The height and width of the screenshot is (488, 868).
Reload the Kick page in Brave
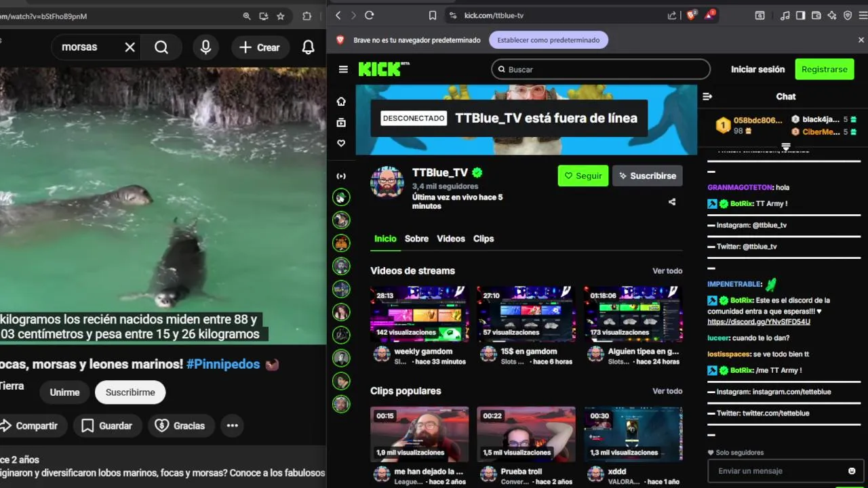pos(370,16)
